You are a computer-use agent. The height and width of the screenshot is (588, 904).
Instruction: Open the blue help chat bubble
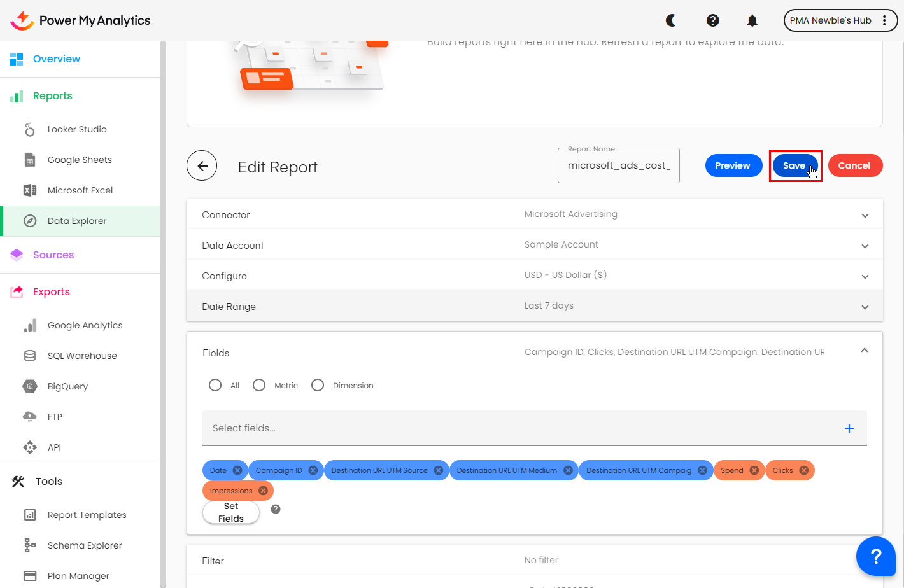click(x=875, y=556)
